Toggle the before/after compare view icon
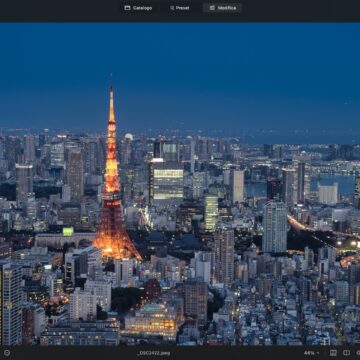This screenshot has height=360, width=360. pyautogui.click(x=347, y=353)
